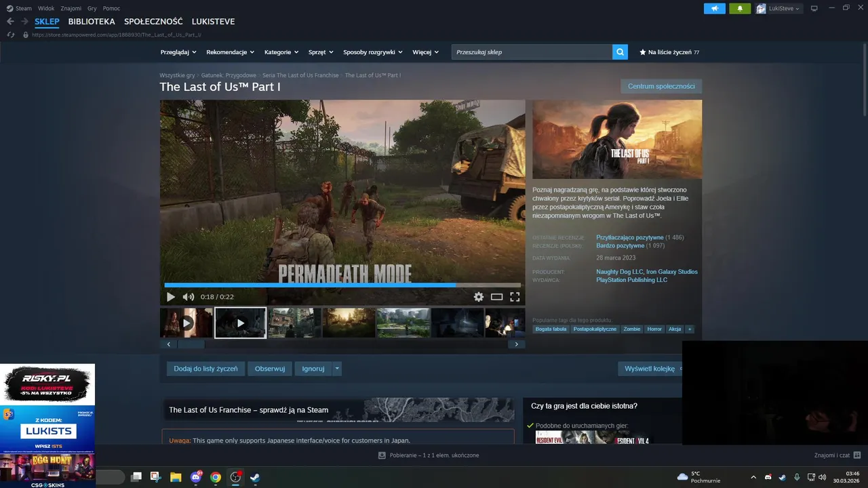Add a tag with the plus button
Viewport: 868px width, 488px height.
click(x=690, y=329)
